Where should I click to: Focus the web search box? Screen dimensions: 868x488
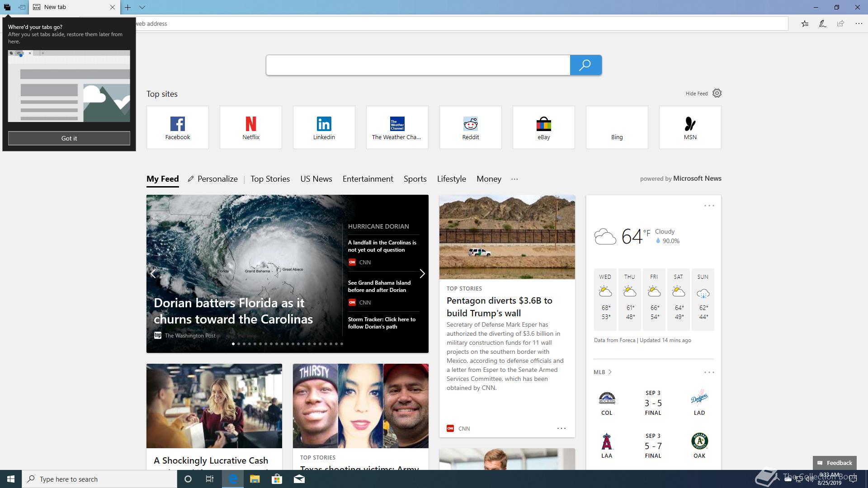click(x=418, y=65)
